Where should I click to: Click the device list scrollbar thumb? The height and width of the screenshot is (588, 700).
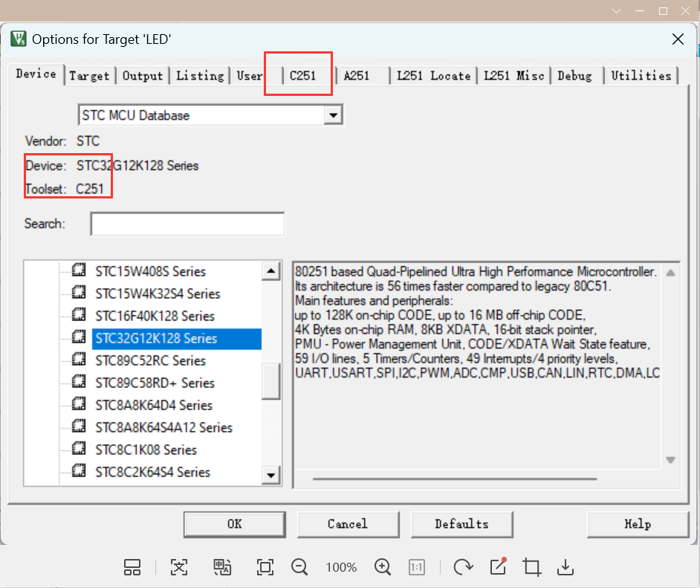pyautogui.click(x=271, y=381)
